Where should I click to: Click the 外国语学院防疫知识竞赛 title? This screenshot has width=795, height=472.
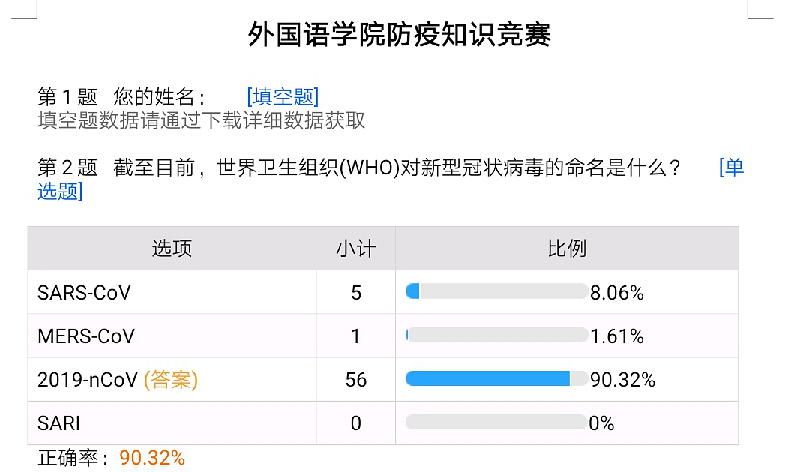(399, 35)
